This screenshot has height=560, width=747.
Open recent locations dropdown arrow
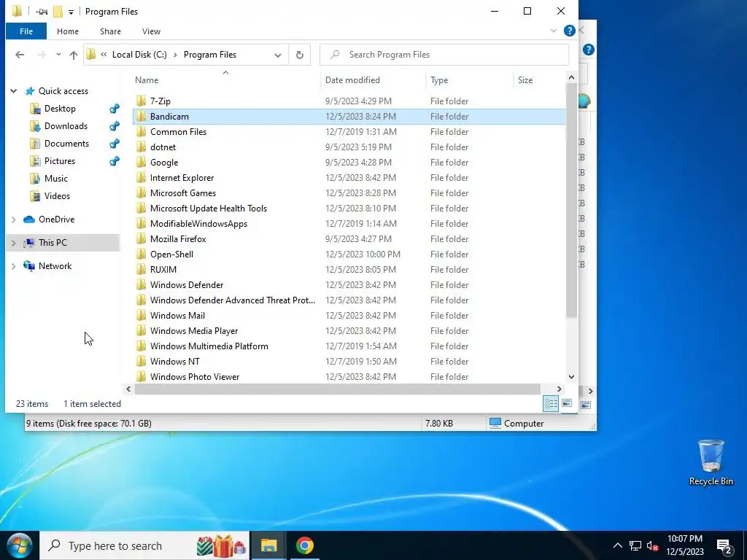click(x=58, y=55)
